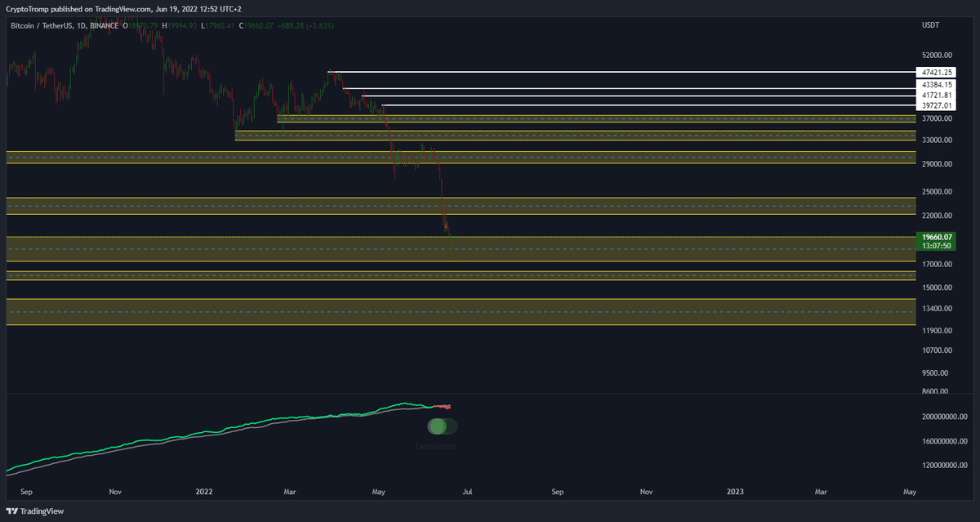Select the 39727.01 price level label
Image resolution: width=980 pixels, height=522 pixels.
(936, 105)
